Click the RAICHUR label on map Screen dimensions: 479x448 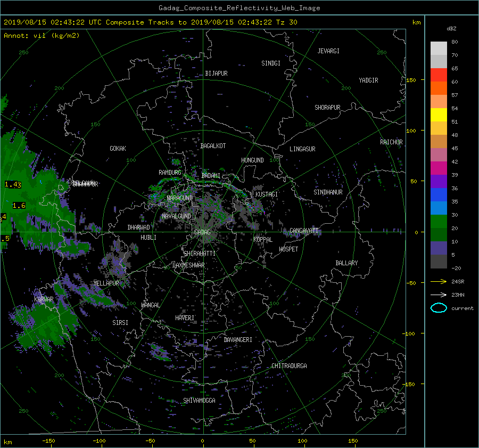tap(391, 142)
